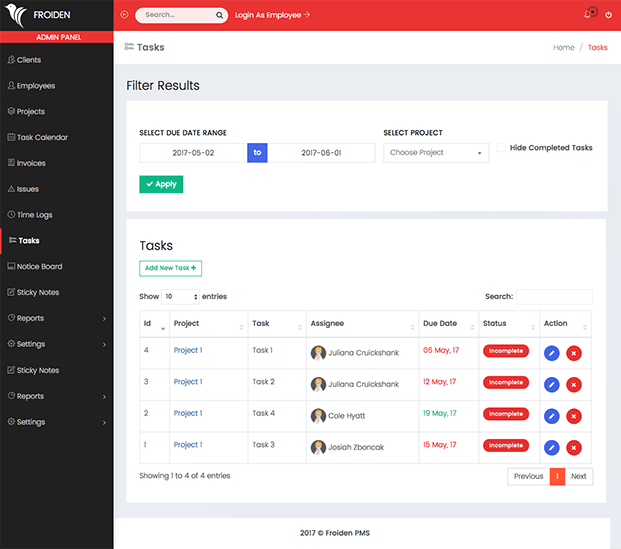Click the edit icon for Task 4 row
Image resolution: width=621 pixels, height=549 pixels.
(x=551, y=416)
